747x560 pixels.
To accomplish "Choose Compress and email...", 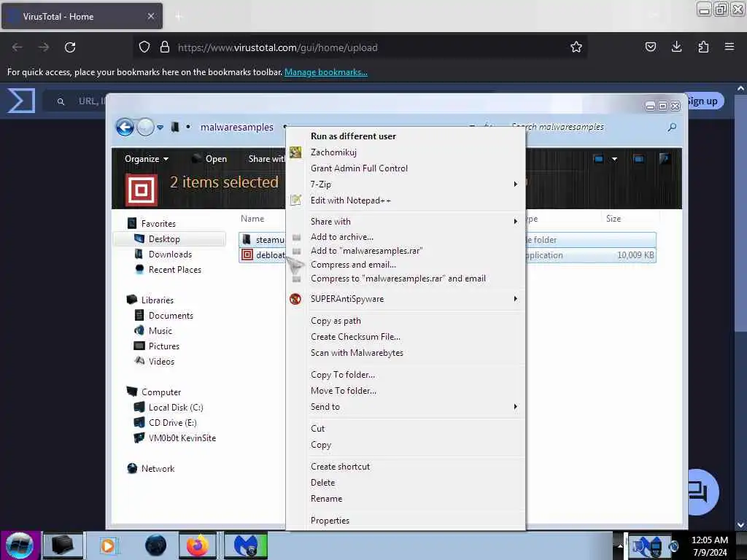I will [x=353, y=265].
